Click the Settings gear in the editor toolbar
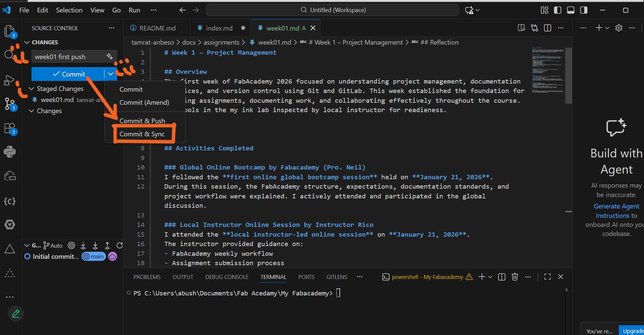644x335 pixels. pyautogui.click(x=619, y=28)
